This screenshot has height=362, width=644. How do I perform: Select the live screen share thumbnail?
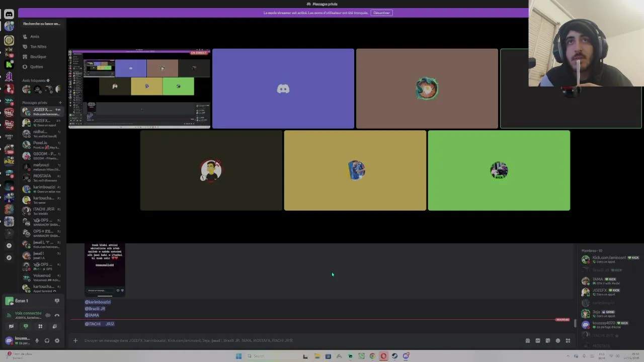(139, 89)
